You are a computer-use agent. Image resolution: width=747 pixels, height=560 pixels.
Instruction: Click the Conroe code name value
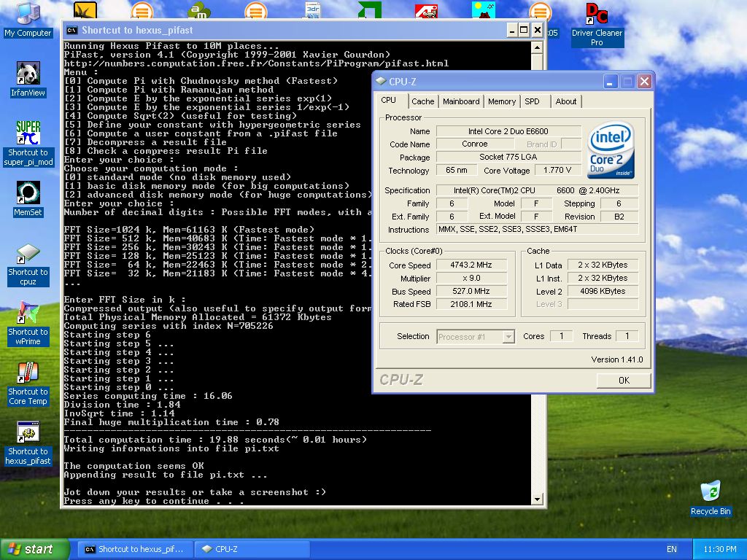point(475,144)
